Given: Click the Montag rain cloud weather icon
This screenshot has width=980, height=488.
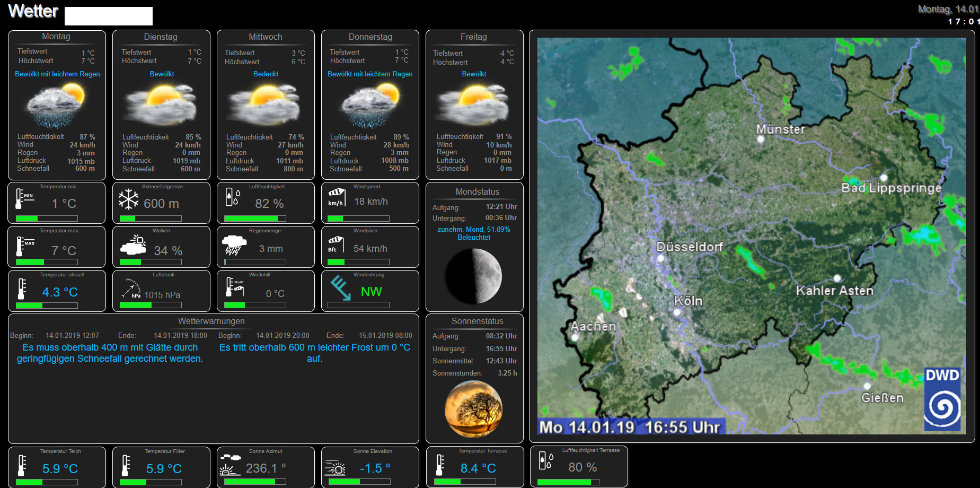Looking at the screenshot, I should 56,106.
